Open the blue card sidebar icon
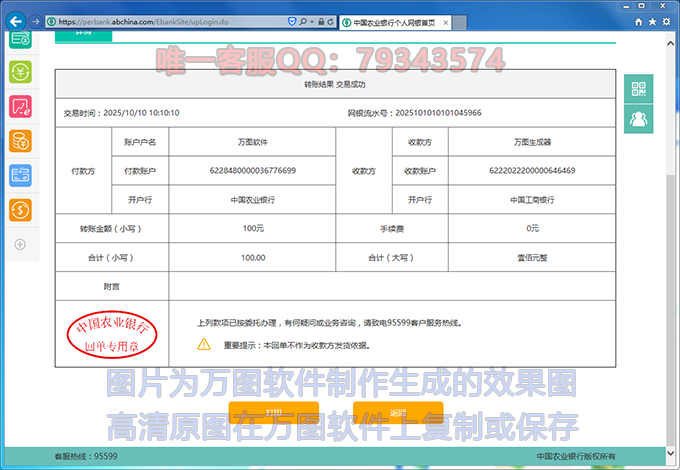Screen dimensions: 680x470 pos(20,176)
